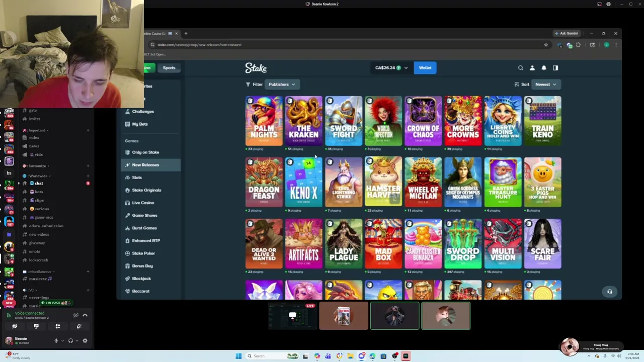
Task: Open Stake Poker in sidebar
Action: tap(150, 253)
